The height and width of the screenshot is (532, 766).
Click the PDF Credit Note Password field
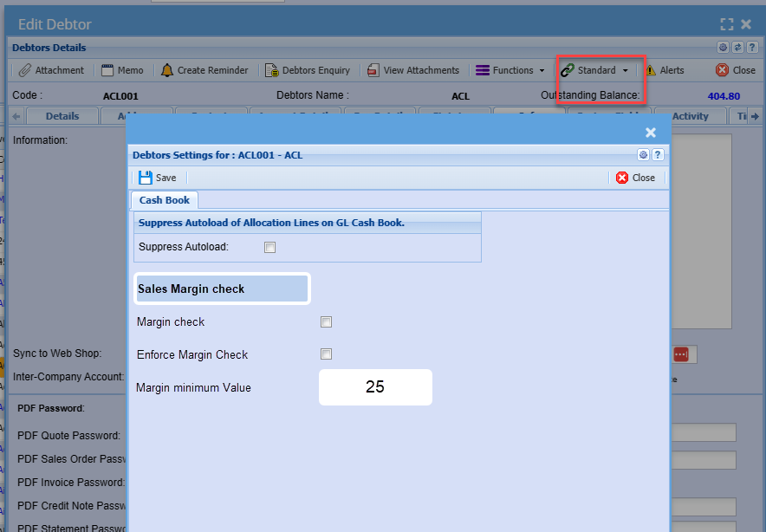(x=704, y=507)
